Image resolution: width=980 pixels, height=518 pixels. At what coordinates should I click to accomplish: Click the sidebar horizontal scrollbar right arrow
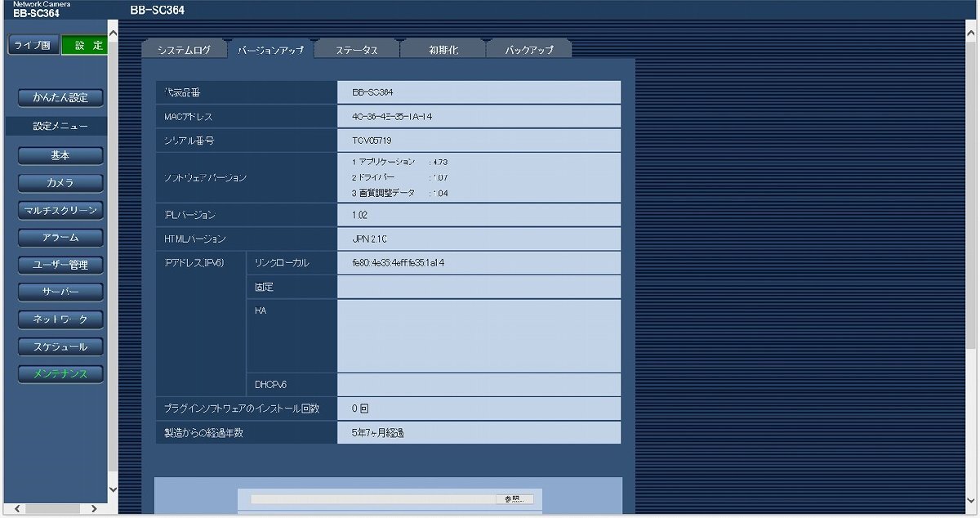94,509
